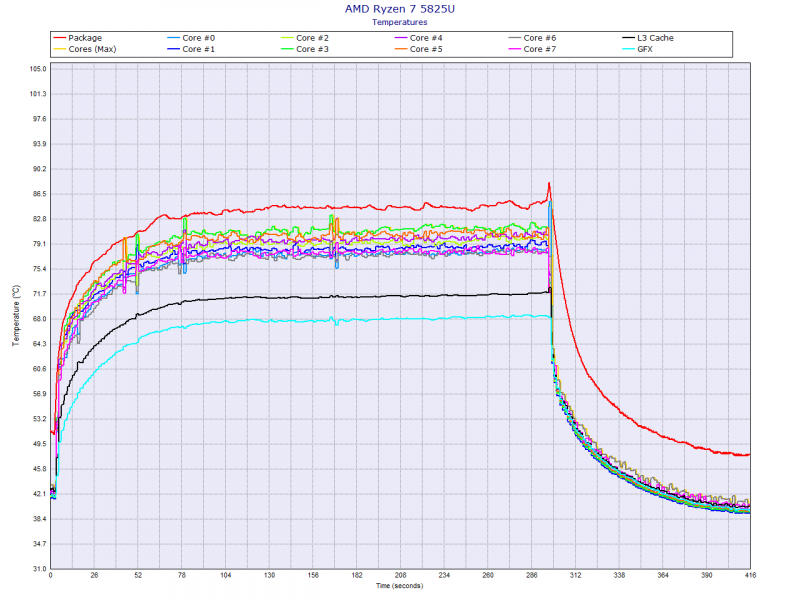Click the cyan GFX line swatch
This screenshot has width=800, height=600.
coord(630,49)
